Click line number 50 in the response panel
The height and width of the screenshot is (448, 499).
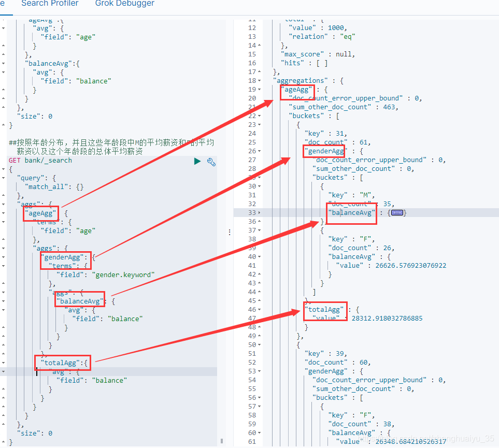[x=252, y=344]
